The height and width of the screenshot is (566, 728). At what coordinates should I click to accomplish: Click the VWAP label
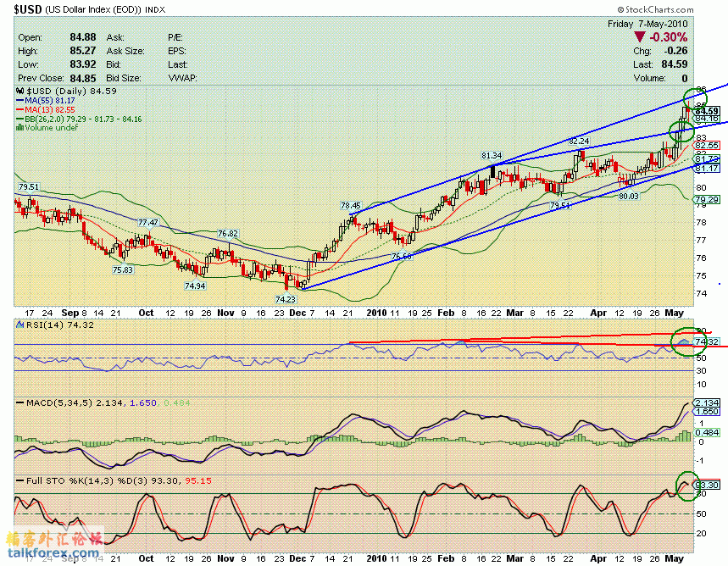pos(182,78)
